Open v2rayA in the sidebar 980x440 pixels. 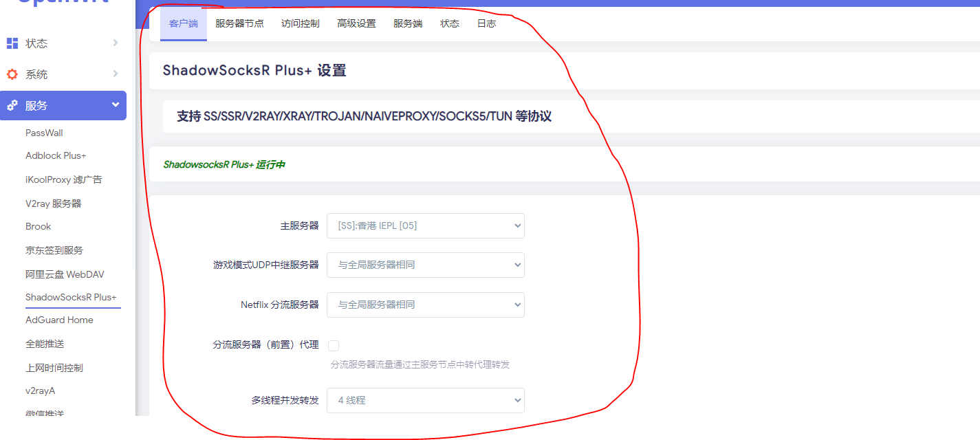[41, 390]
